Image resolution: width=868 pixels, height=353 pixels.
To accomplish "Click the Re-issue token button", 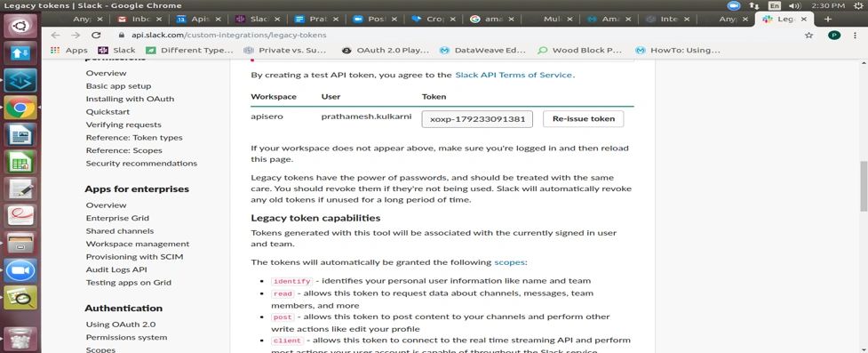I will [x=583, y=118].
